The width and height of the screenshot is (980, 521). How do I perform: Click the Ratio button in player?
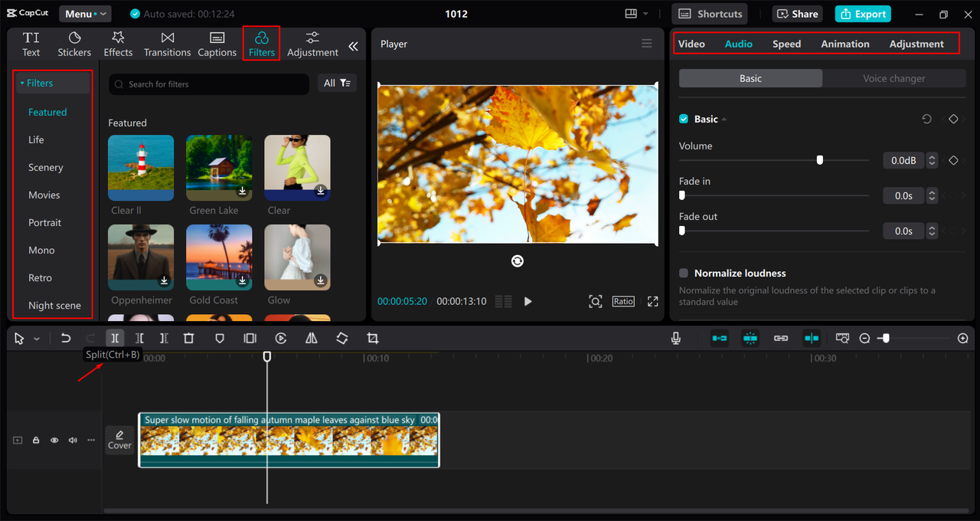(623, 301)
